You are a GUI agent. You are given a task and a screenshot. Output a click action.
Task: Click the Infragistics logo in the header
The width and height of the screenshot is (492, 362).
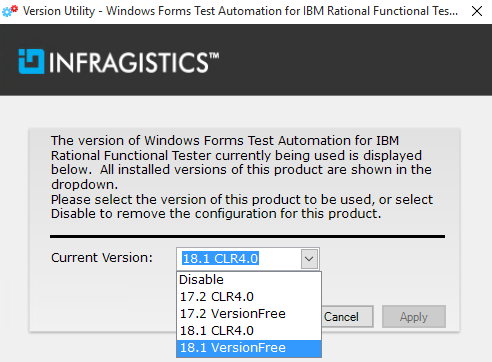point(119,62)
